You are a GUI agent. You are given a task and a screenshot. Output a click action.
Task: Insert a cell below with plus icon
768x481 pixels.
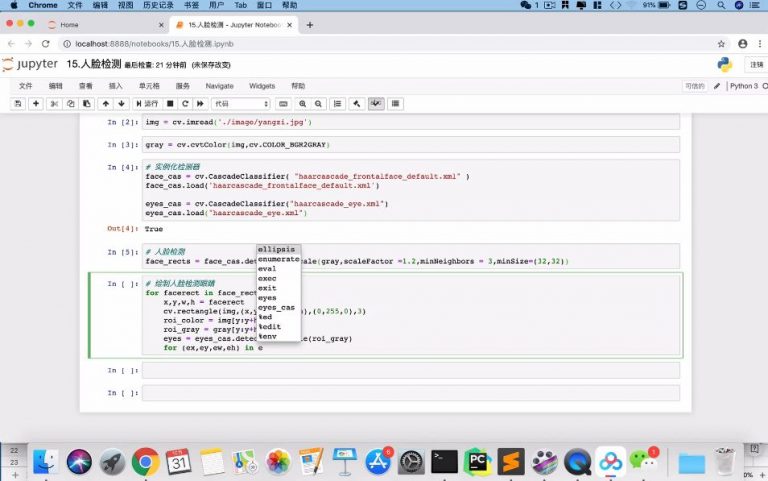[36, 103]
